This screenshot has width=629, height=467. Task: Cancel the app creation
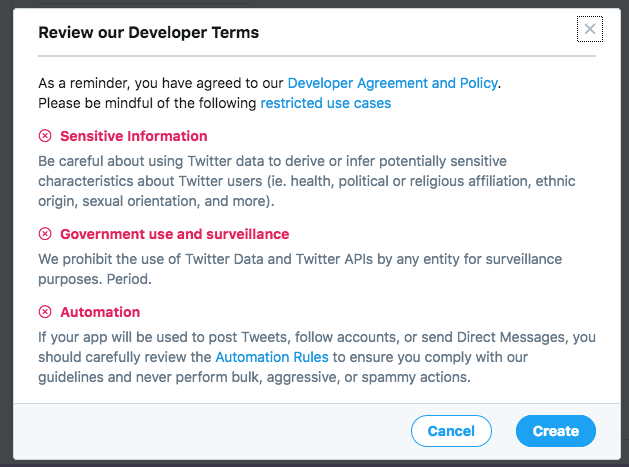click(x=451, y=431)
